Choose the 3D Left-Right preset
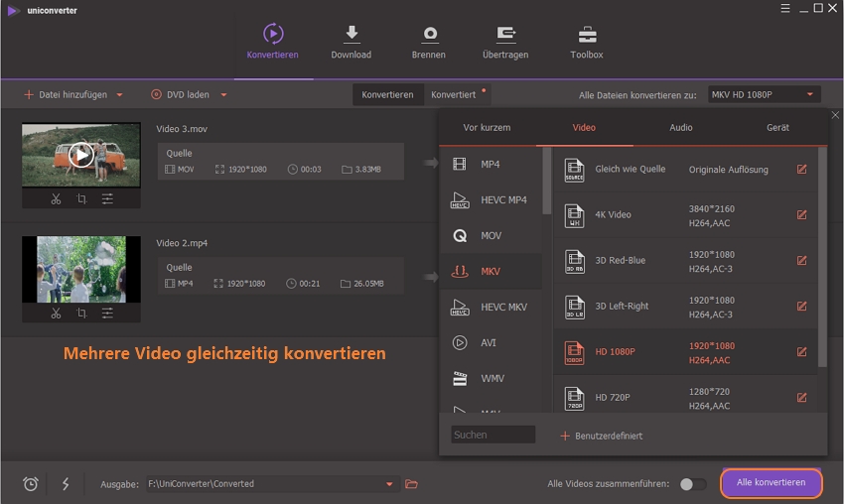 [x=685, y=307]
